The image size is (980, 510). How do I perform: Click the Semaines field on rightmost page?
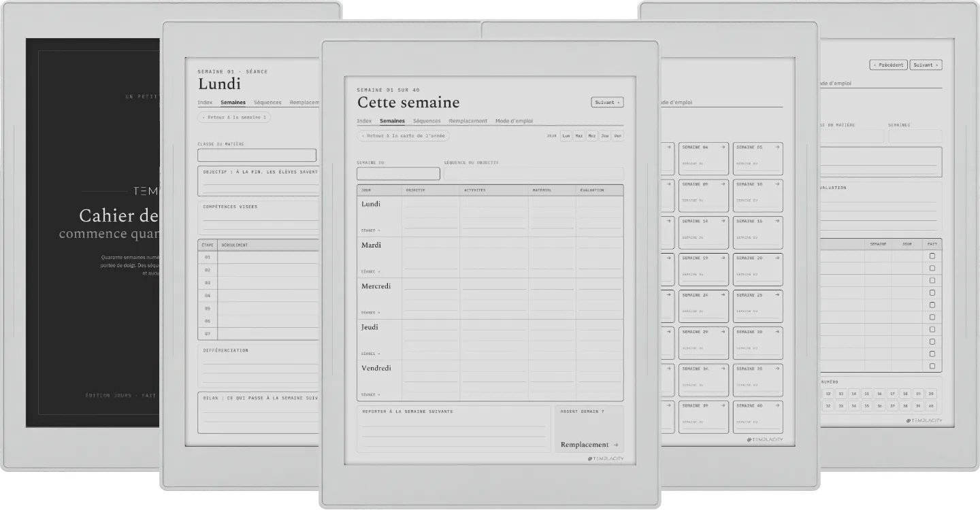point(915,136)
